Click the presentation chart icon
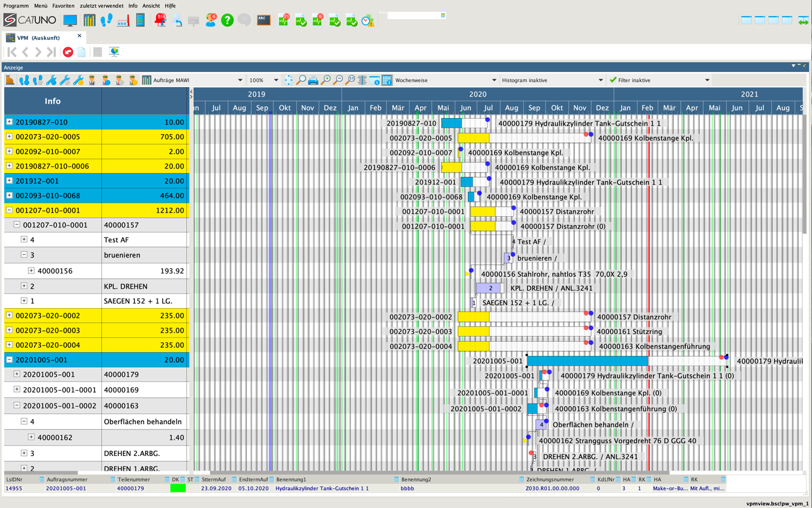 point(114,52)
